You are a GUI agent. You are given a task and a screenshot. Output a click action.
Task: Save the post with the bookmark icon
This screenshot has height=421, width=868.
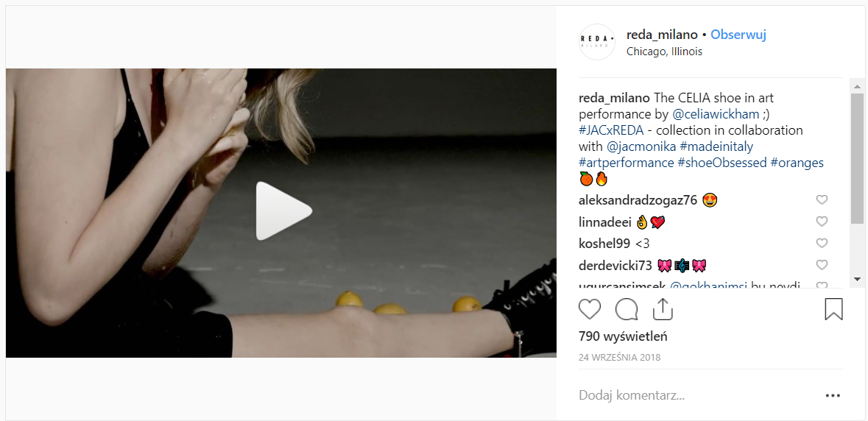click(x=833, y=309)
